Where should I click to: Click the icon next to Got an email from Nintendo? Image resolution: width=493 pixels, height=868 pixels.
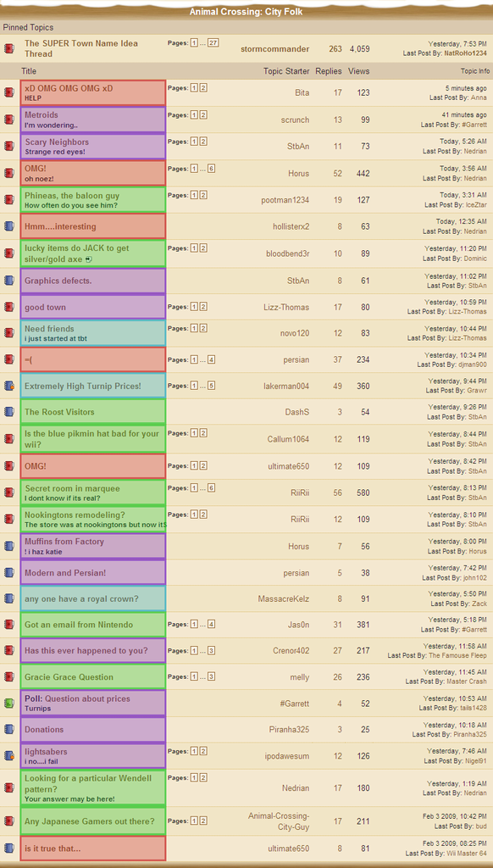(x=8, y=625)
